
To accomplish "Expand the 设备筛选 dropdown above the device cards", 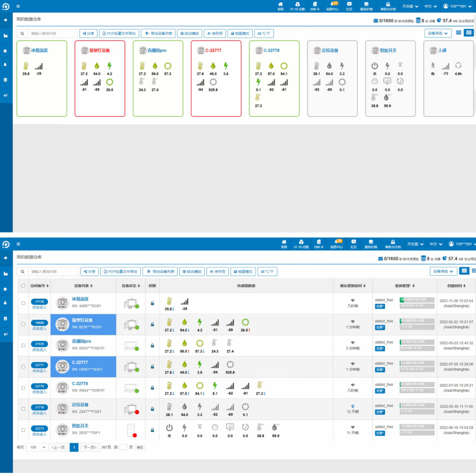I will click(438, 33).
